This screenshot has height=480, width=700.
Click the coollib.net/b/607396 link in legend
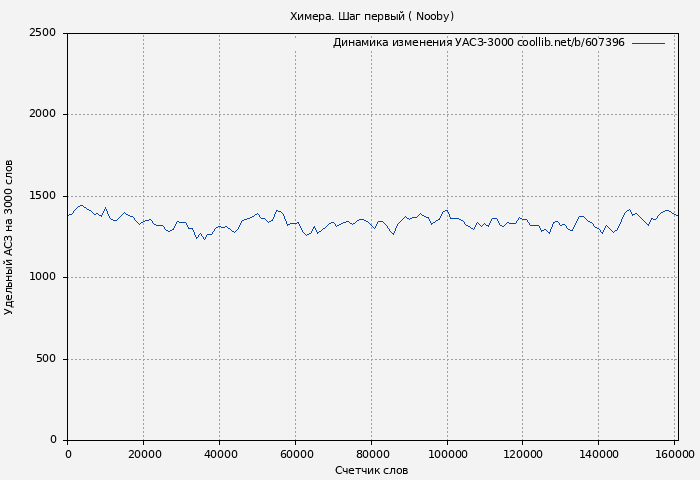[x=571, y=43]
